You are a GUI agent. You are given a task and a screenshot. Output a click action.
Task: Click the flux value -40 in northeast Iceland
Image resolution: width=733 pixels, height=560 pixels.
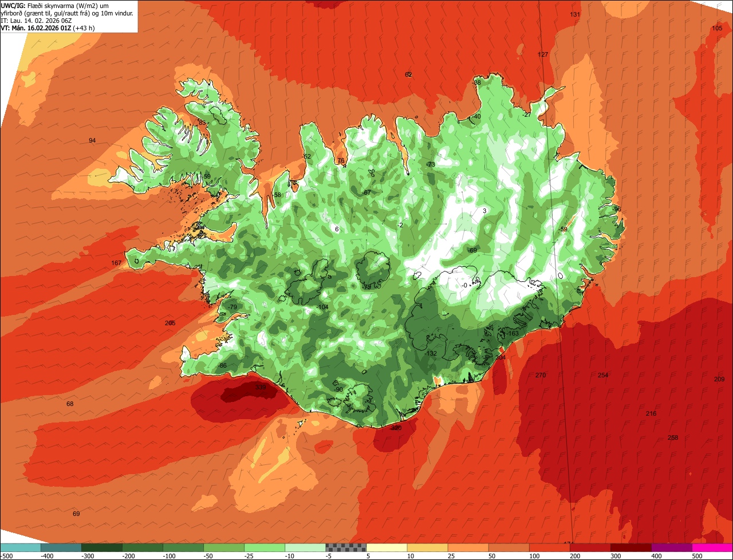pos(476,117)
